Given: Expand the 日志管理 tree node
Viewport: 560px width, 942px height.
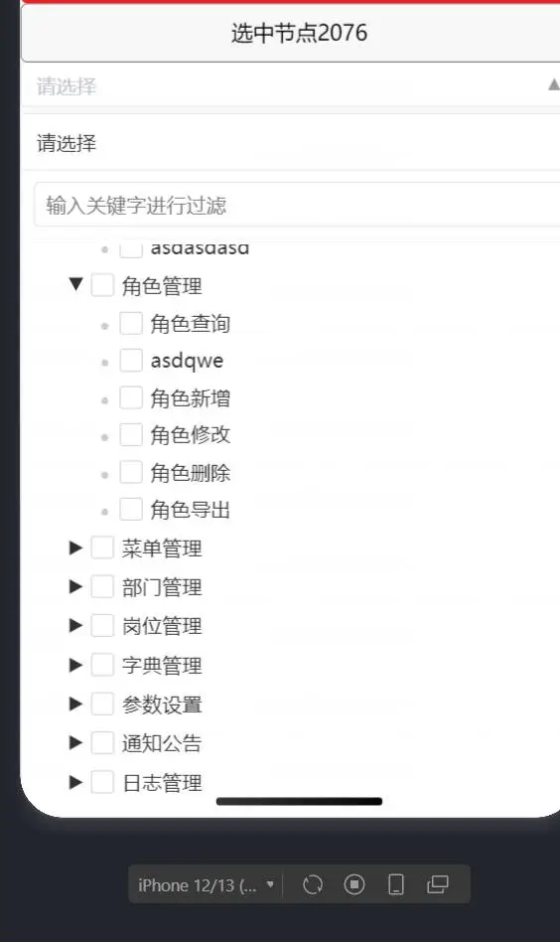Looking at the screenshot, I should (x=75, y=782).
